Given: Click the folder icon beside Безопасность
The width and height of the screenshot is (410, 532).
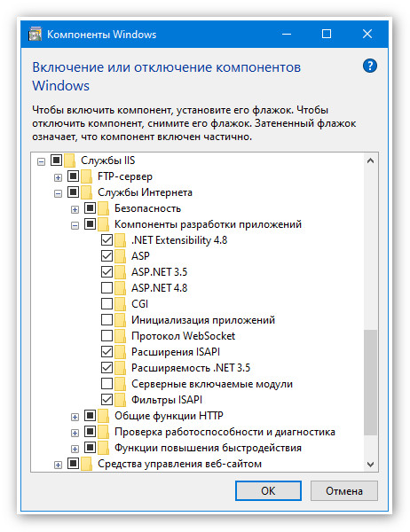Looking at the screenshot, I should (x=104, y=208).
